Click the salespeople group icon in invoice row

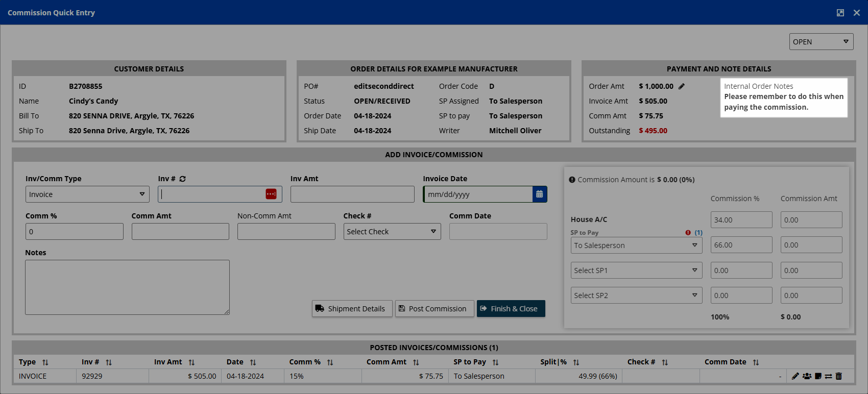(x=807, y=376)
